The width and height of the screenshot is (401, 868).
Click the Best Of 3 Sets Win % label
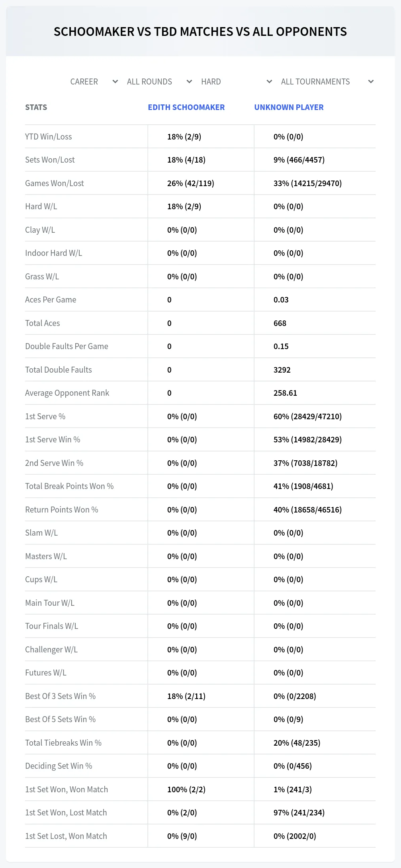61,696
